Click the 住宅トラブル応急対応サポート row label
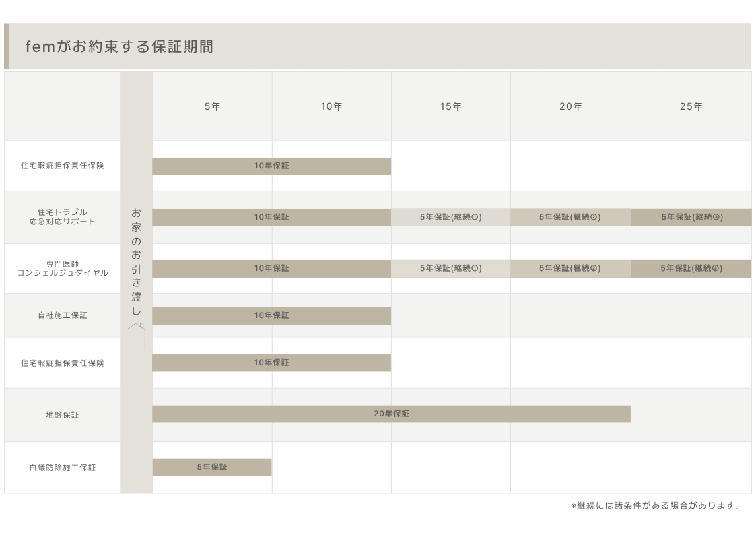Screen dimensions: 756x535 pyautogui.click(x=63, y=217)
